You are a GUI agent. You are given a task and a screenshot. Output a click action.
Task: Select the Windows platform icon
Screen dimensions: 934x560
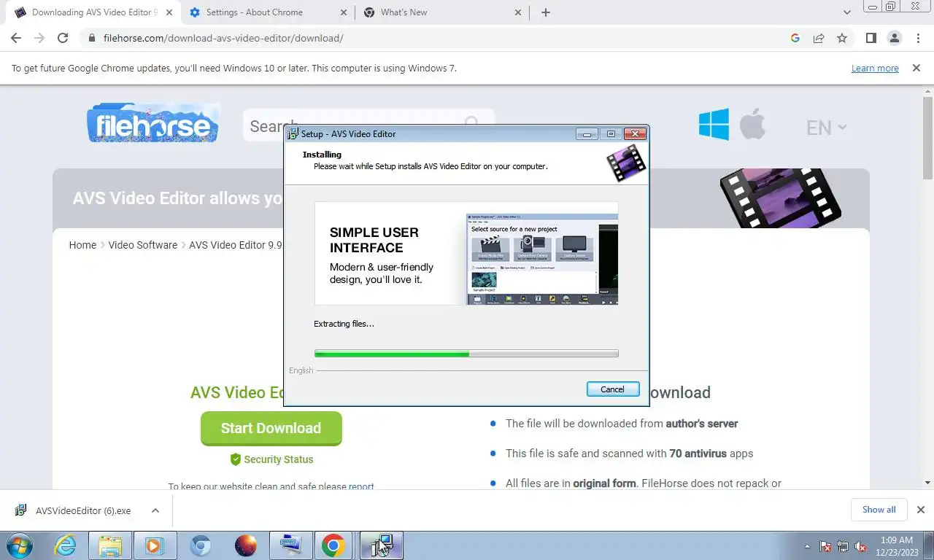click(714, 124)
